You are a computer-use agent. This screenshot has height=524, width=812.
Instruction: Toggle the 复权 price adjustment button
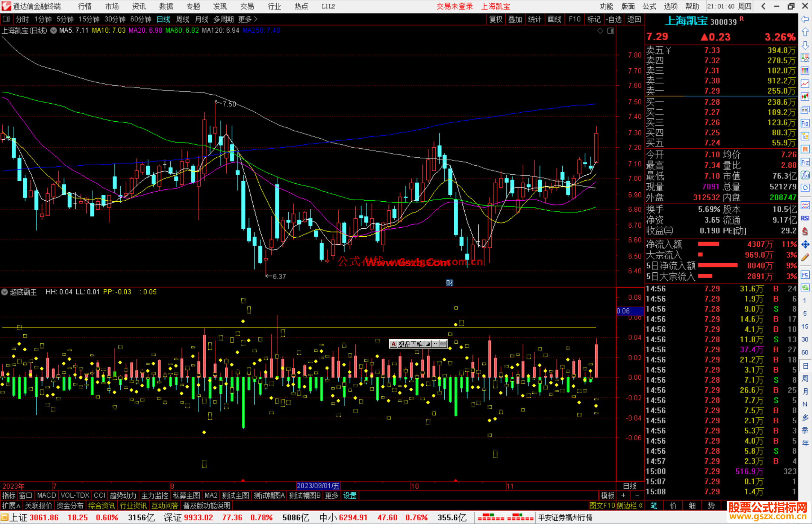point(496,19)
